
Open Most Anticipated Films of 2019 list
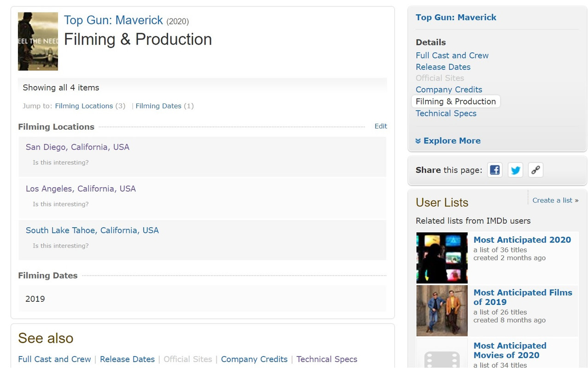523,297
